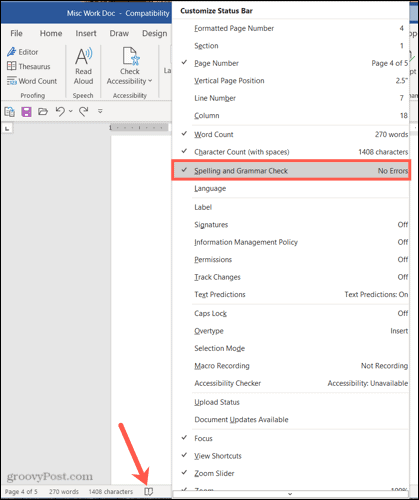Uncheck Zoom Slider status option
This screenshot has width=419, height=500.
point(291,473)
